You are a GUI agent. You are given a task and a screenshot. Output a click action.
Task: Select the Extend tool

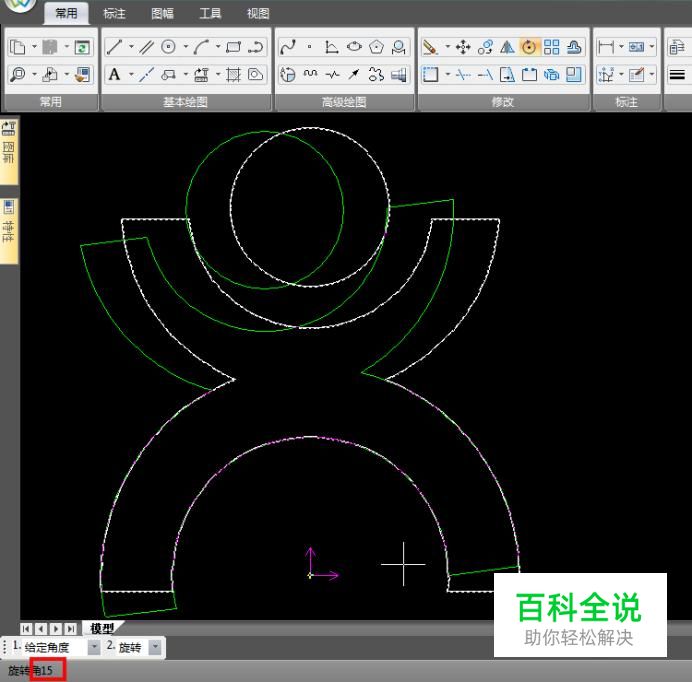coord(485,74)
